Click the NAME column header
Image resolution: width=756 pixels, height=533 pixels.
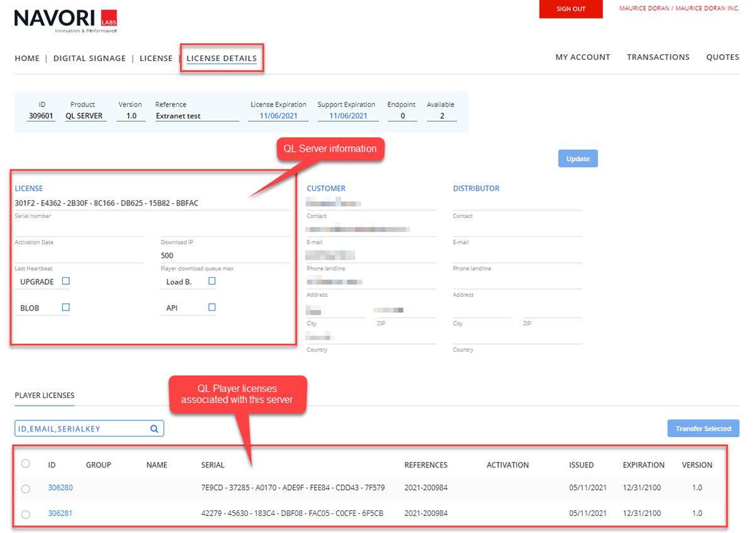(x=157, y=465)
